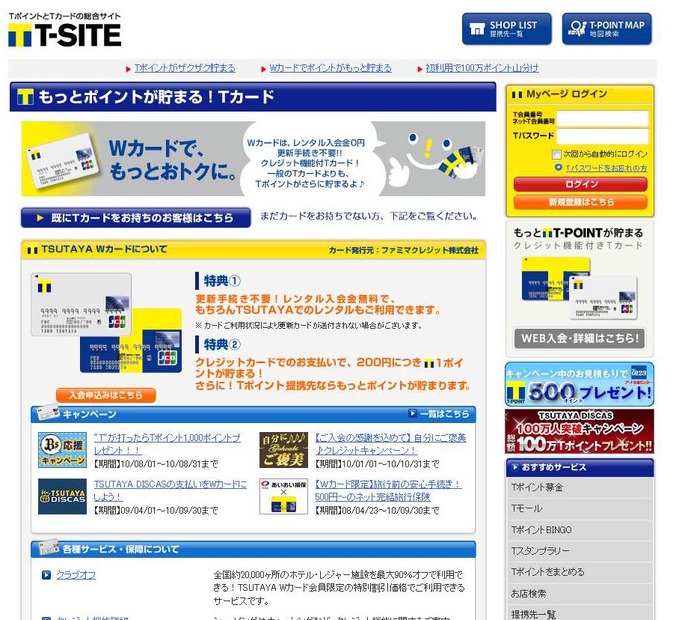This screenshot has height=620, width=673.
Task: Select Tポイントをまとめる in おすすめサービス
Action: pos(580,572)
